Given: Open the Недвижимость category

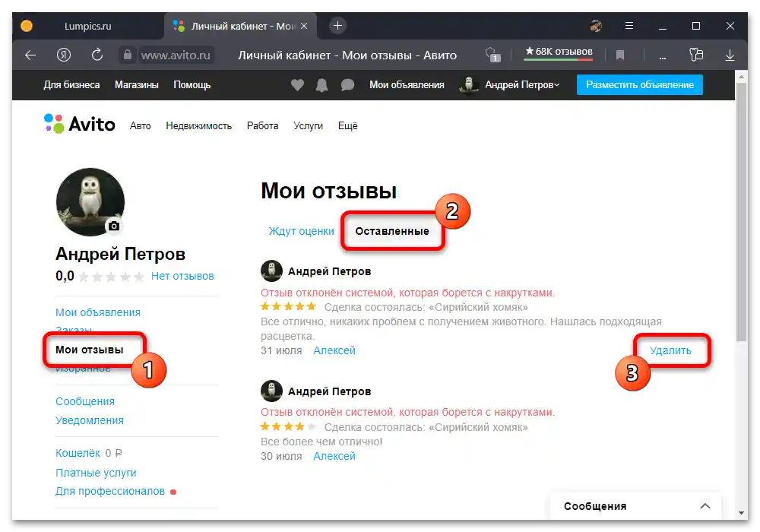Looking at the screenshot, I should 198,126.
